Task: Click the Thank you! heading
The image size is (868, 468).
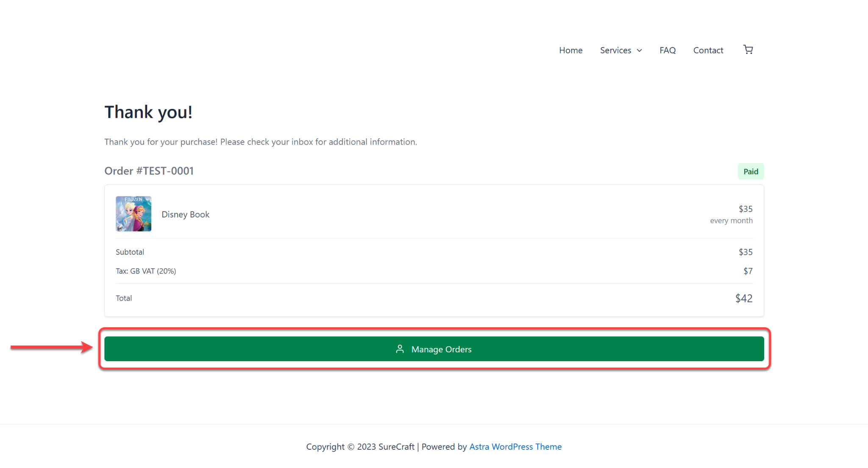Action: coord(148,112)
